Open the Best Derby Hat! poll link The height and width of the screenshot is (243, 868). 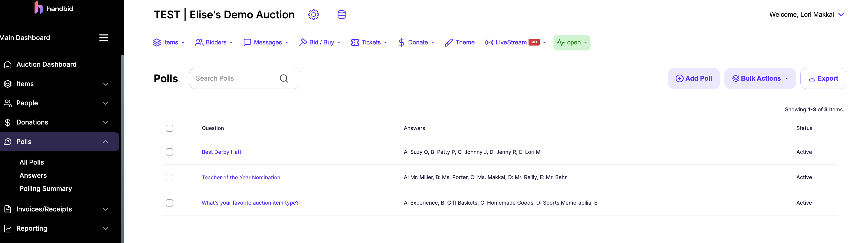click(x=221, y=152)
